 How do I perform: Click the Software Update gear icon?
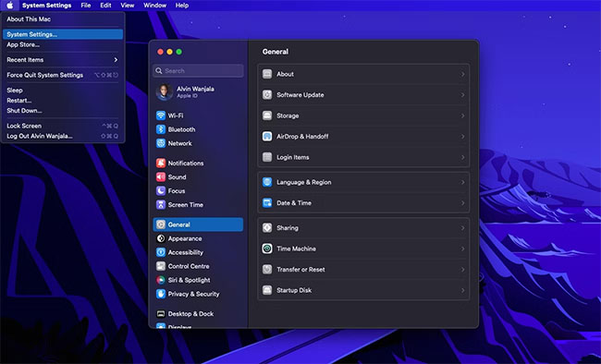(267, 94)
